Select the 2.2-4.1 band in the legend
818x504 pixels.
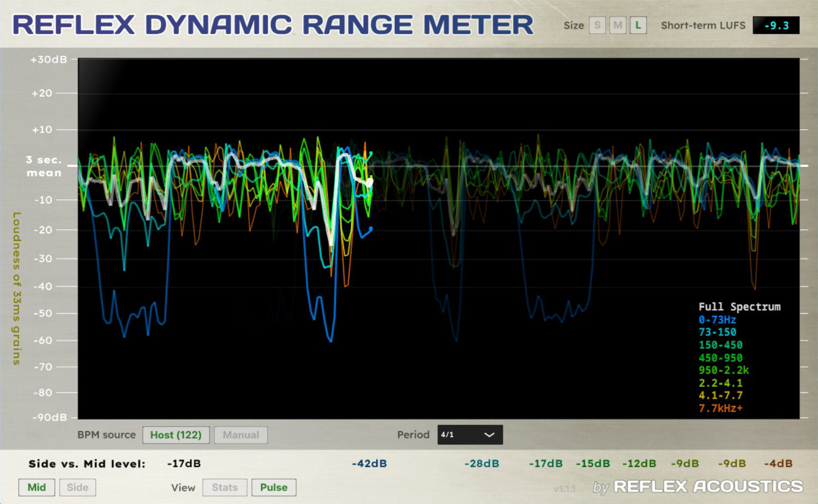click(720, 383)
